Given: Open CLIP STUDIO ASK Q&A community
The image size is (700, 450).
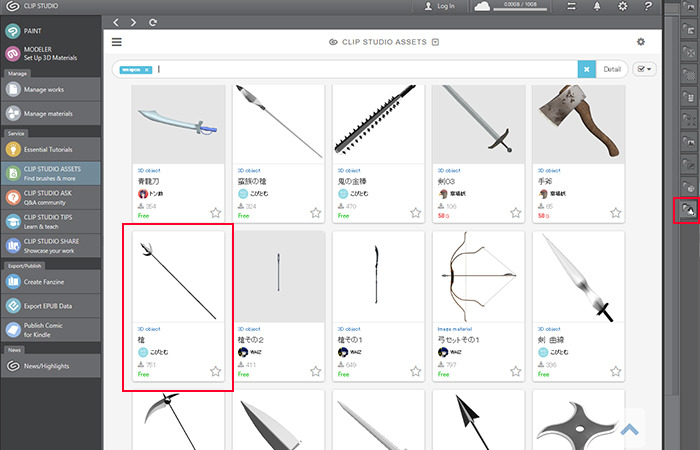Looking at the screenshot, I should point(50,197).
